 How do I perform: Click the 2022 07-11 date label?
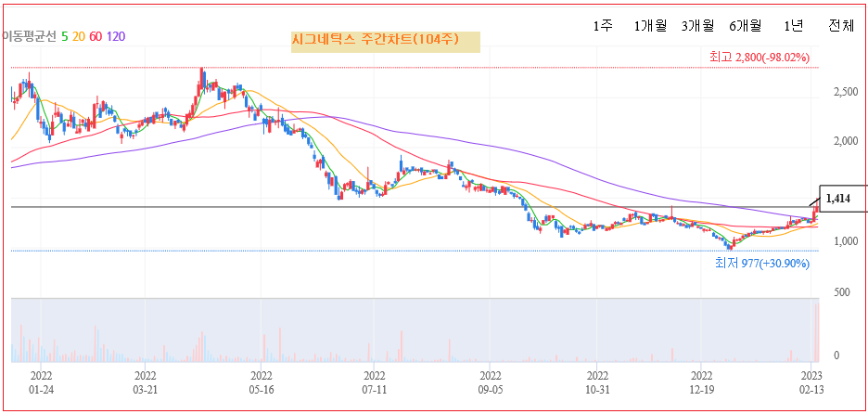[375, 383]
